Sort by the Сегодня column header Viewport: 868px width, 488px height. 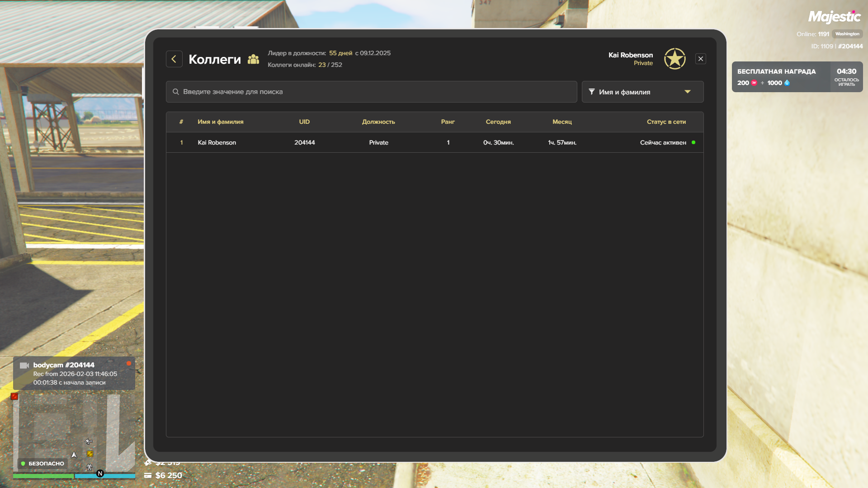[x=498, y=122]
